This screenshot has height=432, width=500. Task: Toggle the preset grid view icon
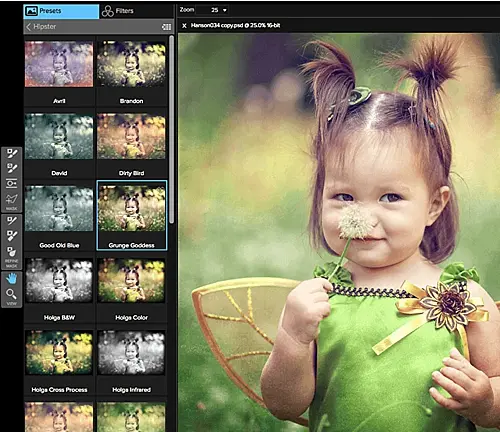click(x=166, y=27)
